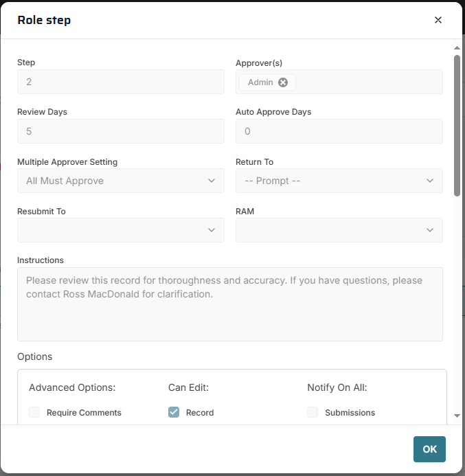
Task: Focus the Review Days field
Action: [120, 131]
